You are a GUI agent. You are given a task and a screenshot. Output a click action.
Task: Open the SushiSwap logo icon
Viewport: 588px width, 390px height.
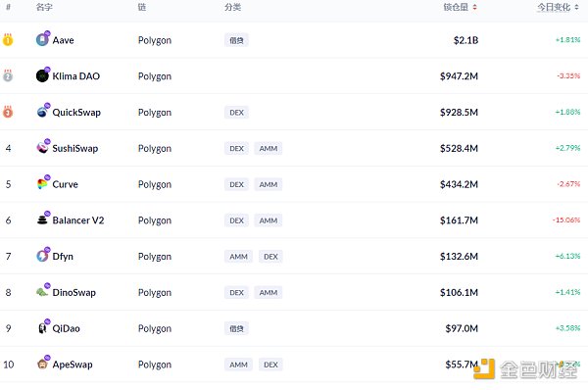click(42, 148)
